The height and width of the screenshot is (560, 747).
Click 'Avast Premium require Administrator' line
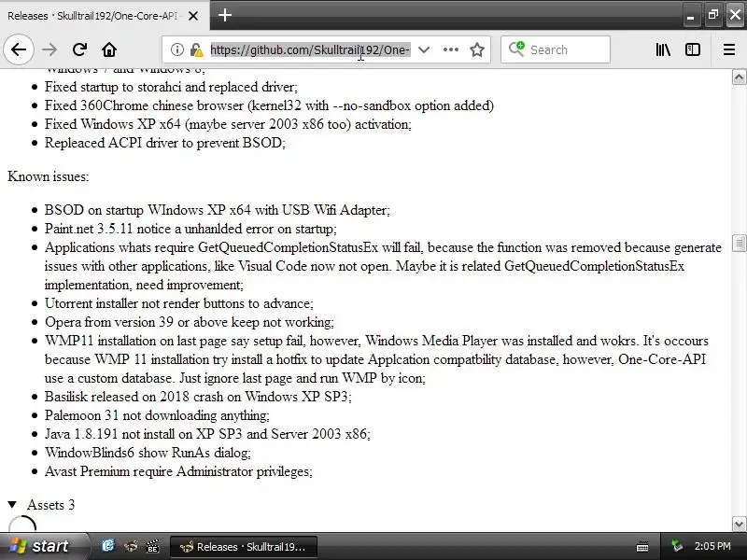[x=178, y=471]
